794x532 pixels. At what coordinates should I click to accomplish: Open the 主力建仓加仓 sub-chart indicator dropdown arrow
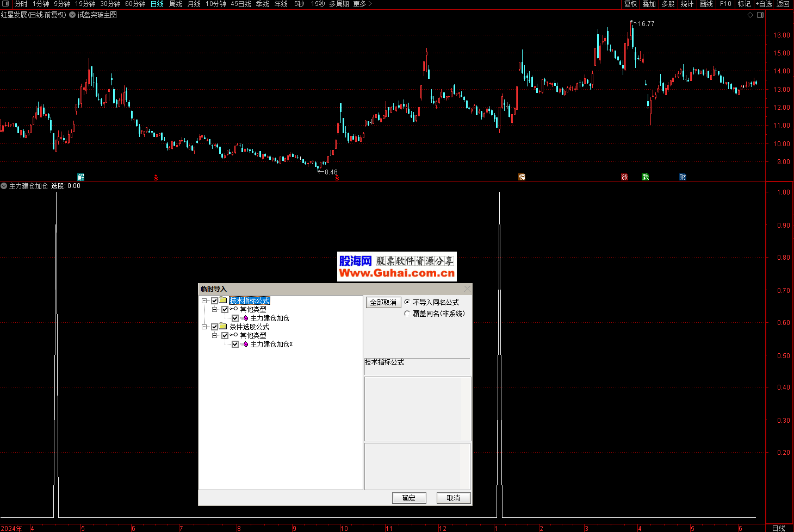4,186
